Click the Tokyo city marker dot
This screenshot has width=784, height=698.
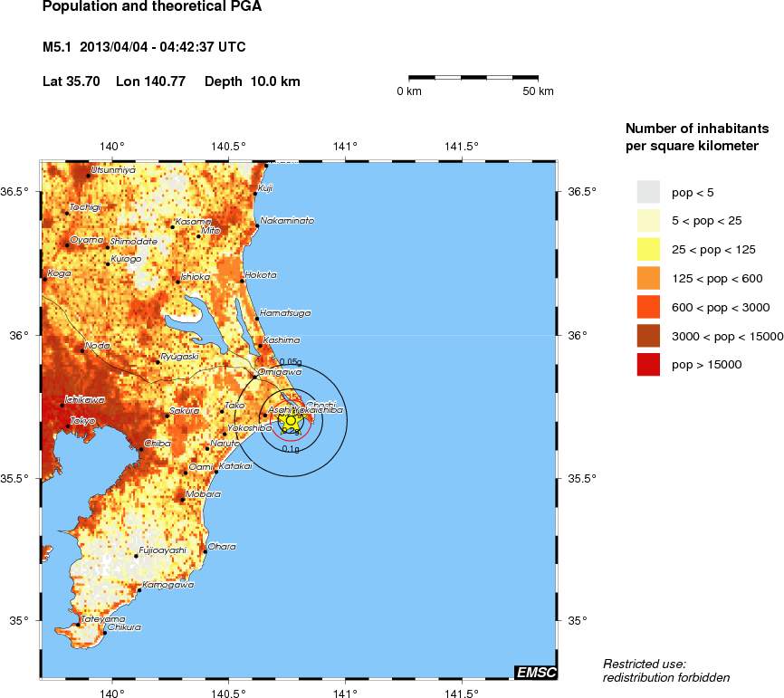(67, 426)
